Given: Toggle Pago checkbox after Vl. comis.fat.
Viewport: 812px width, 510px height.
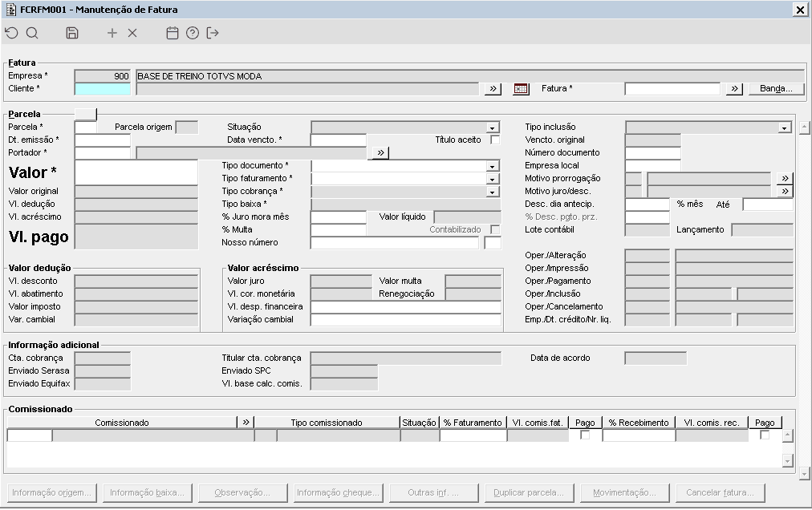Looking at the screenshot, I should (x=585, y=435).
